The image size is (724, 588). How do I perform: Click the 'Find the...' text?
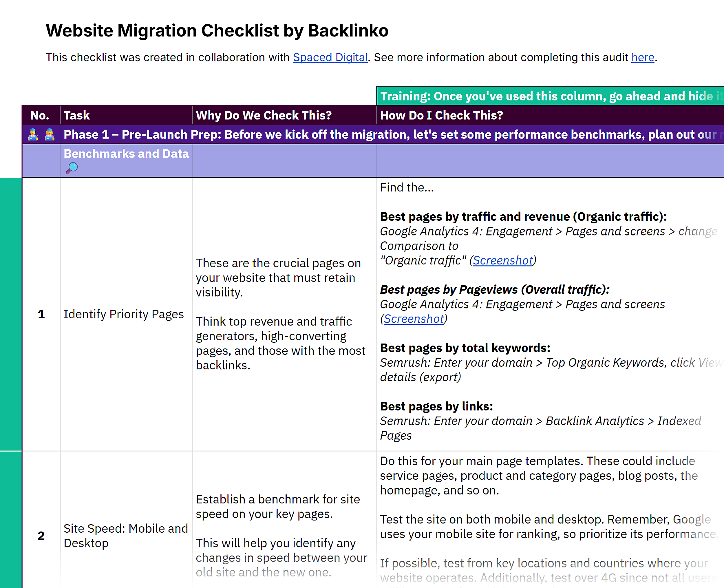click(x=407, y=187)
